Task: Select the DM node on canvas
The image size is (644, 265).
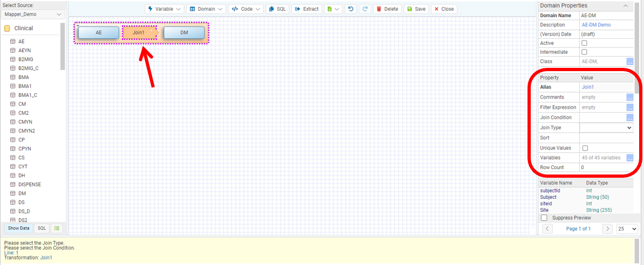Action: [184, 32]
